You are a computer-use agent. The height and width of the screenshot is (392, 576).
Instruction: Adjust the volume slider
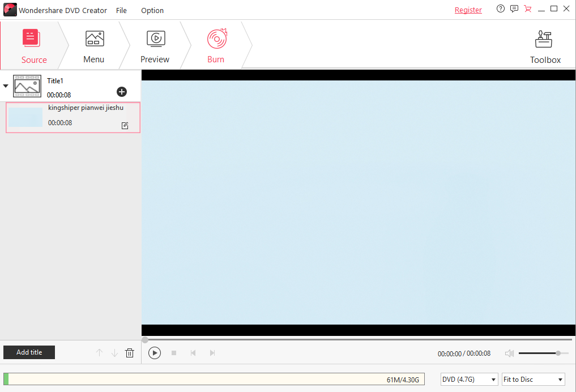click(558, 353)
